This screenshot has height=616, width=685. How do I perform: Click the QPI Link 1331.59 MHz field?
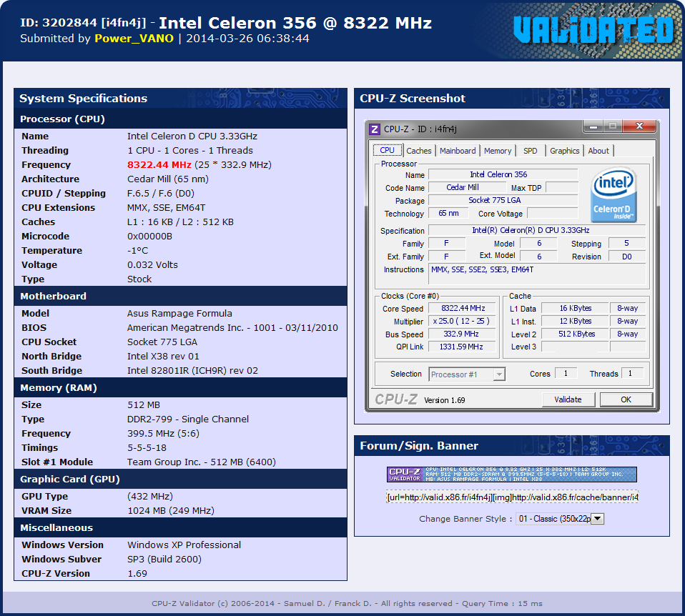point(461,347)
